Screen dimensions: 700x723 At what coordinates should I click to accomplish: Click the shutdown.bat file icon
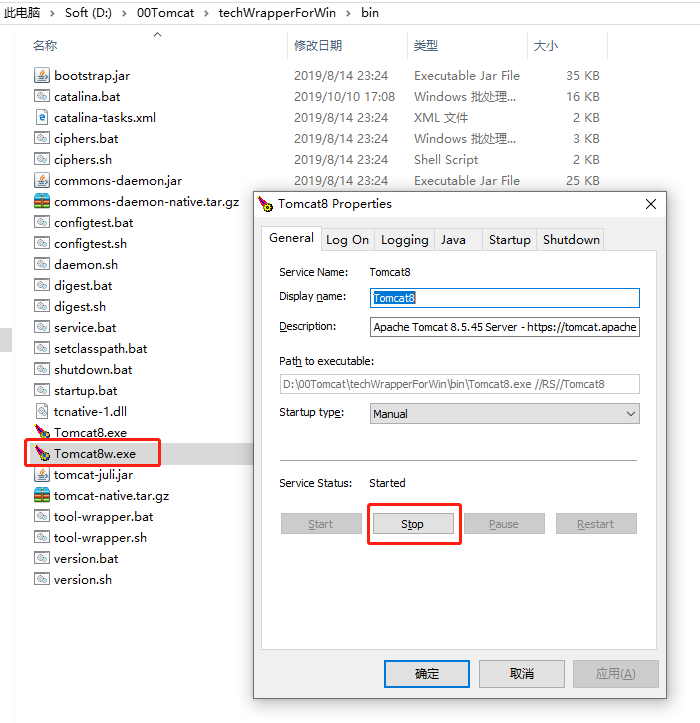[x=42, y=369]
